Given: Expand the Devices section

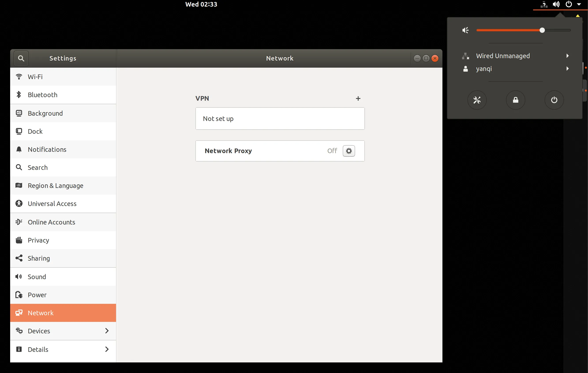Looking at the screenshot, I should (x=107, y=331).
